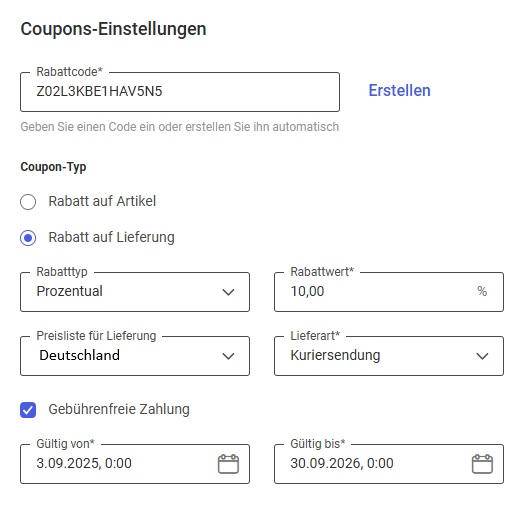Uncheck the Gebührenfreie Zahlung checkbox

coord(28,410)
